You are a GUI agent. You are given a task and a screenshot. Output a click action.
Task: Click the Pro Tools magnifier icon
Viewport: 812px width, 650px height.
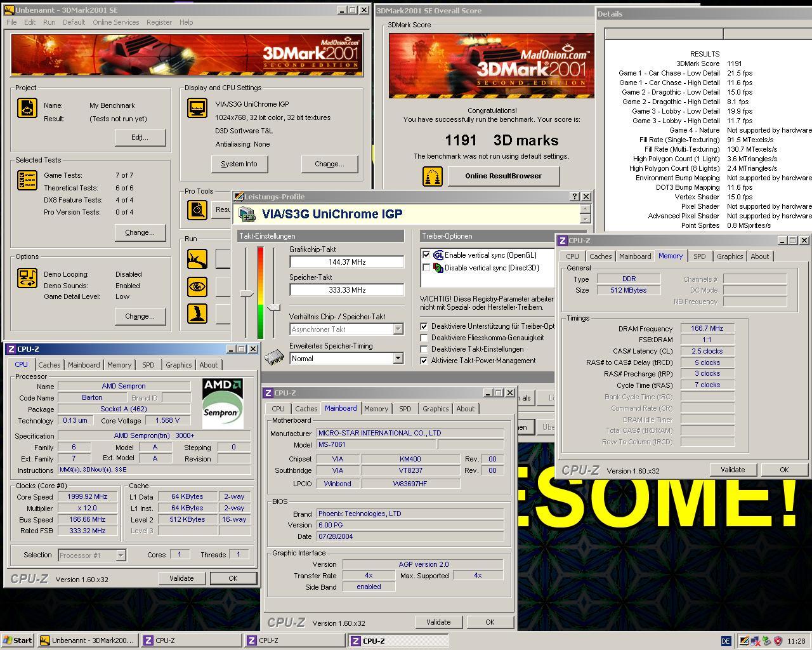pyautogui.click(x=197, y=210)
